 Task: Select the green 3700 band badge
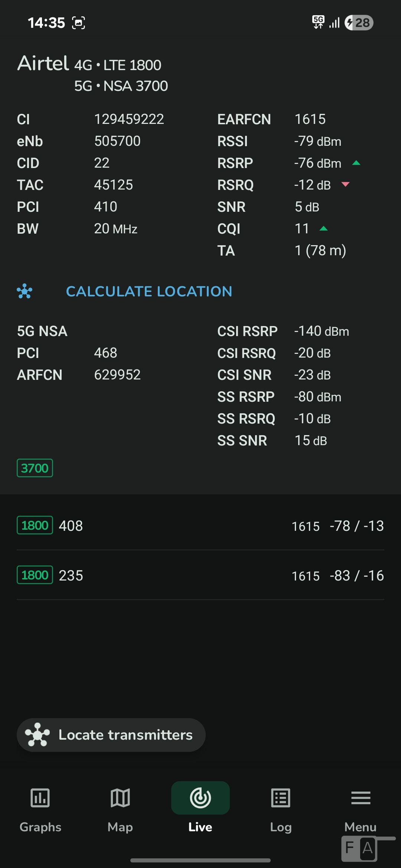[x=35, y=468]
